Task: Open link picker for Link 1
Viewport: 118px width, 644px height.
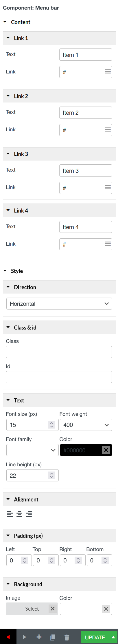Action: pos(108,71)
